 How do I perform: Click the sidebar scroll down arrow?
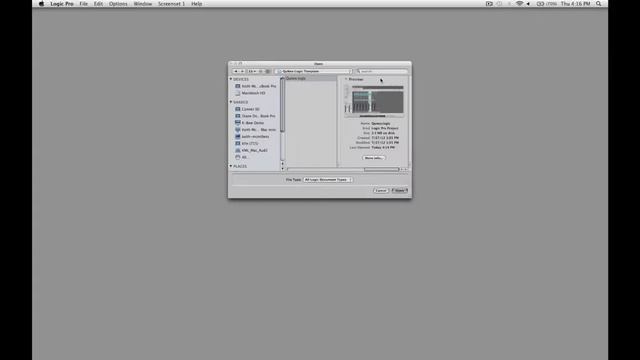point(282,169)
